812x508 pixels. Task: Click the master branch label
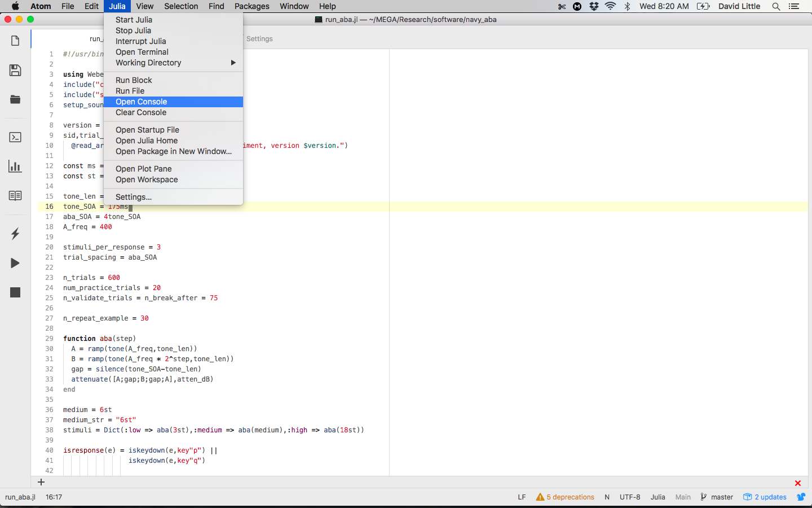pyautogui.click(x=722, y=497)
